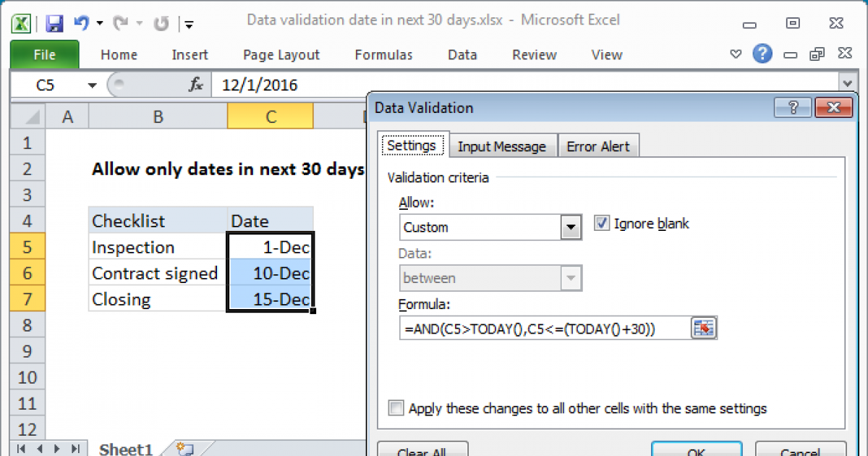Screen dimensions: 868x456
Task: Uncheck the Ignore blank checkbox
Action: pyautogui.click(x=603, y=224)
